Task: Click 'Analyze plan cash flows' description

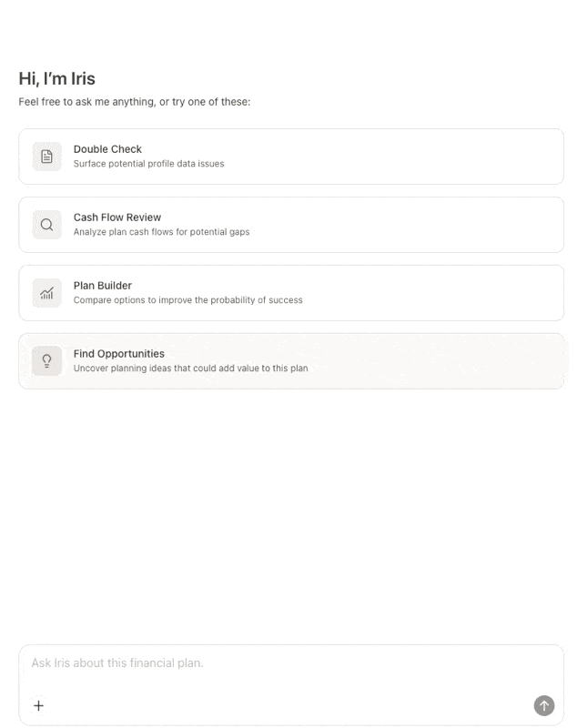Action: (x=161, y=232)
